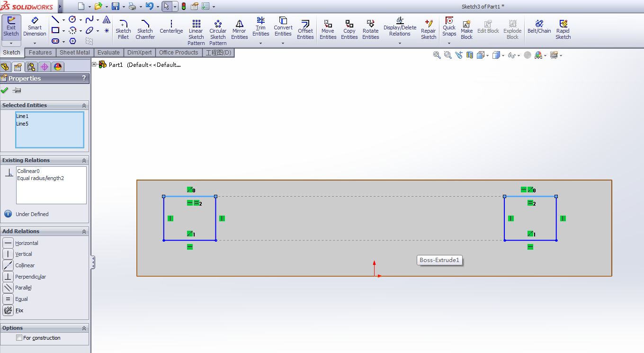The height and width of the screenshot is (353, 644).
Task: Open the Quick Snaps dropdown arrow
Action: coord(449,43)
